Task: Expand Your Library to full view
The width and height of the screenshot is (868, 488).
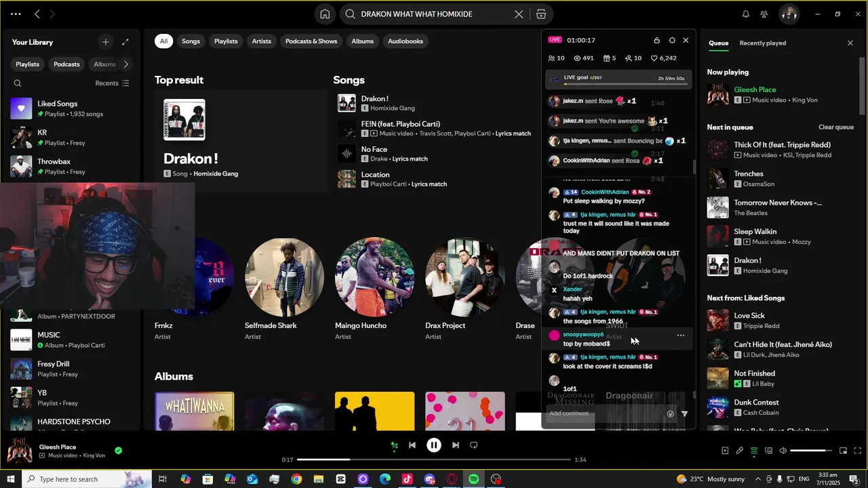Action: (x=125, y=42)
